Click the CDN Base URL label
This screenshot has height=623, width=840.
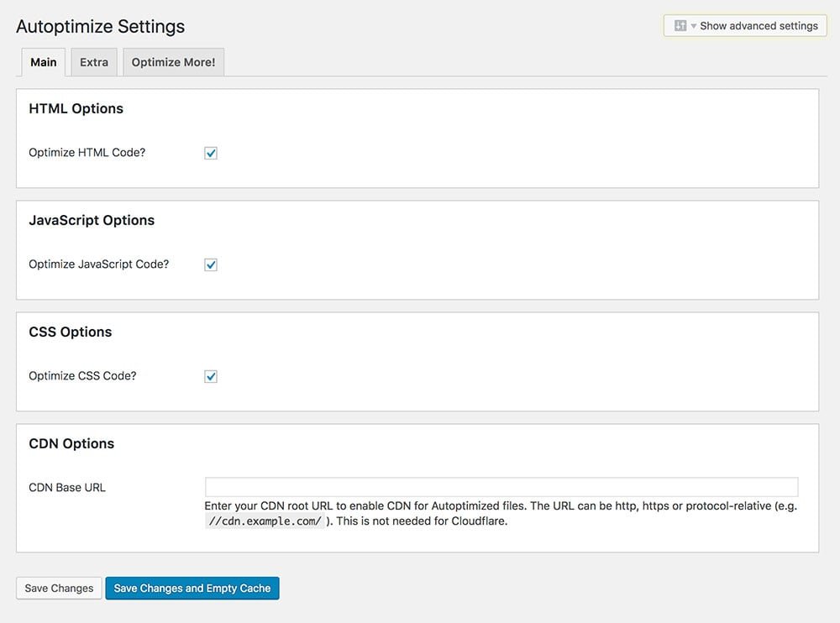(x=67, y=488)
